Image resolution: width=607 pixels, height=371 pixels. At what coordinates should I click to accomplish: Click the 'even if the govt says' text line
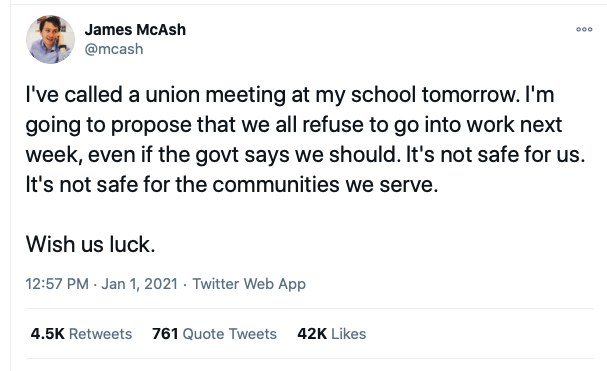305,155
